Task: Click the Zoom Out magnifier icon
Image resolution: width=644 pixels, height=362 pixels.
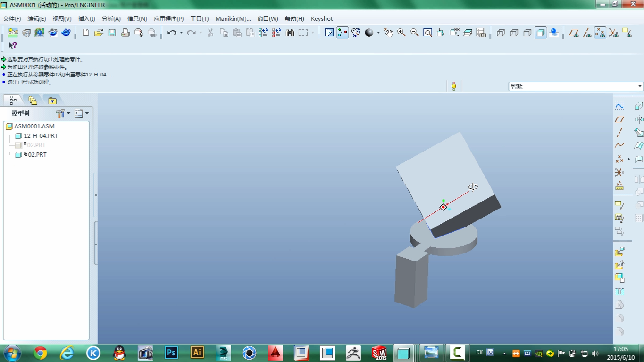Action: click(414, 33)
